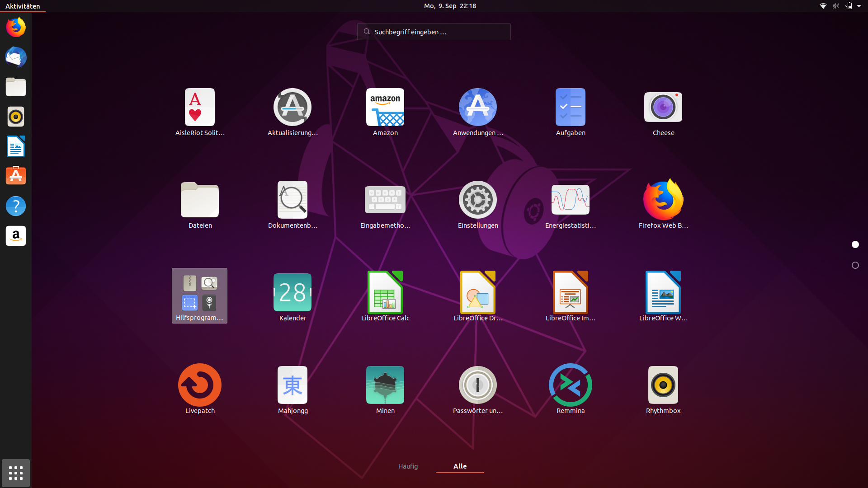Launch LibreOffice Impress

click(x=571, y=297)
